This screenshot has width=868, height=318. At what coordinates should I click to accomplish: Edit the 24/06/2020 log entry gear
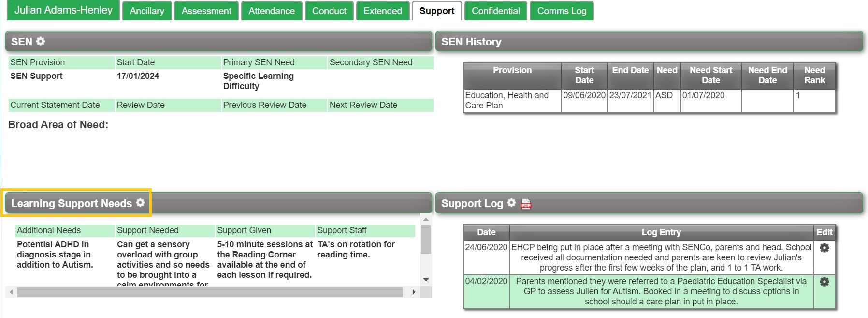[x=825, y=248]
